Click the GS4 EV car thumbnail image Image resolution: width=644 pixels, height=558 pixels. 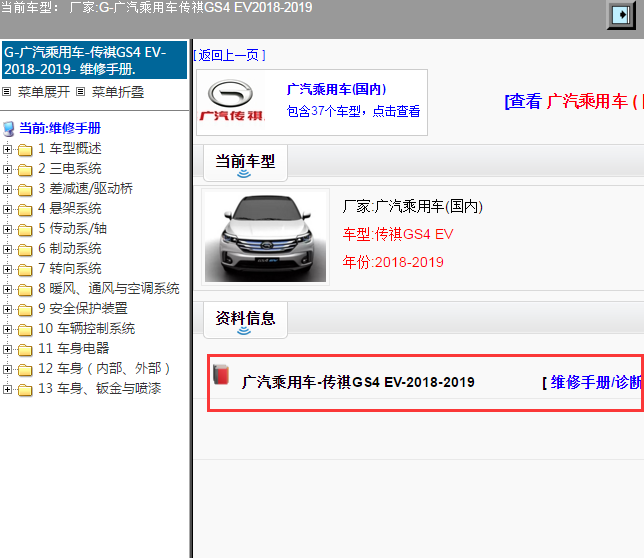(265, 237)
